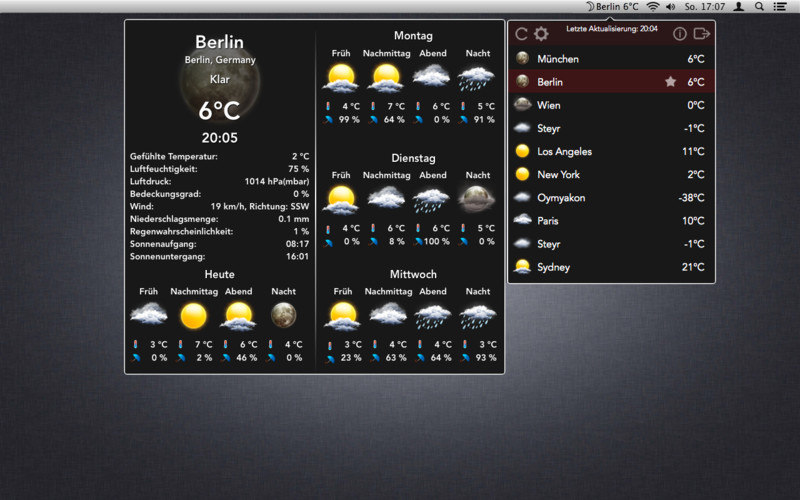Select Sydney in the city list
The width and height of the screenshot is (800, 500).
tap(611, 267)
